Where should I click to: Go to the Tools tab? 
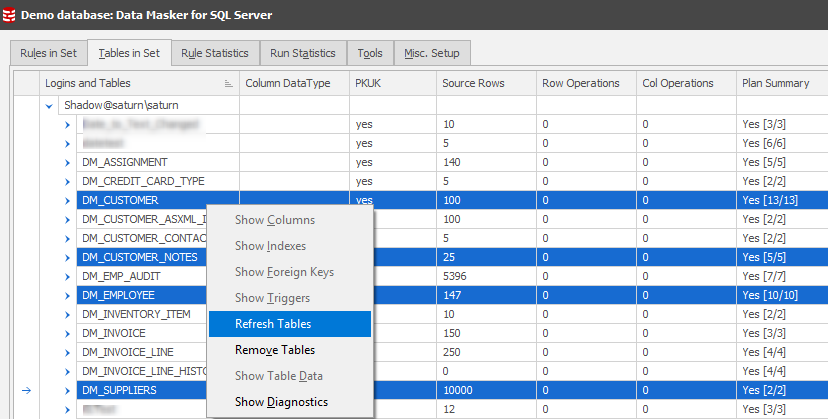click(370, 53)
